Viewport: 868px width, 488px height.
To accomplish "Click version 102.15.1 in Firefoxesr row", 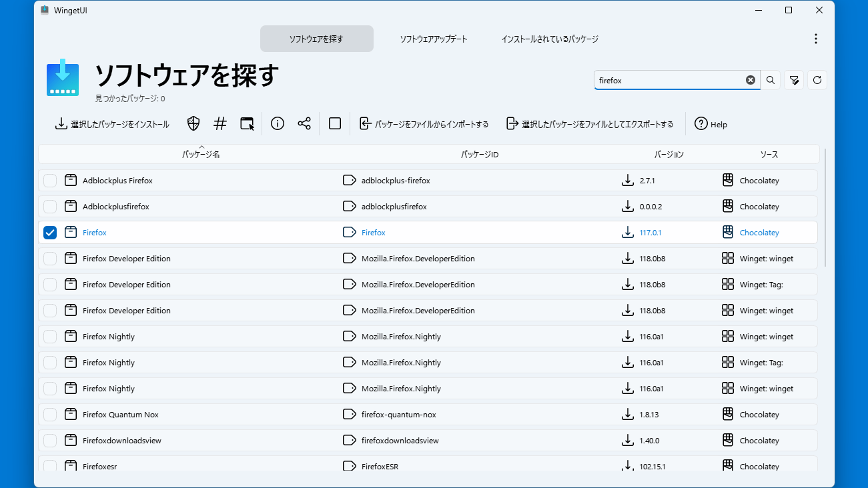I will (653, 467).
